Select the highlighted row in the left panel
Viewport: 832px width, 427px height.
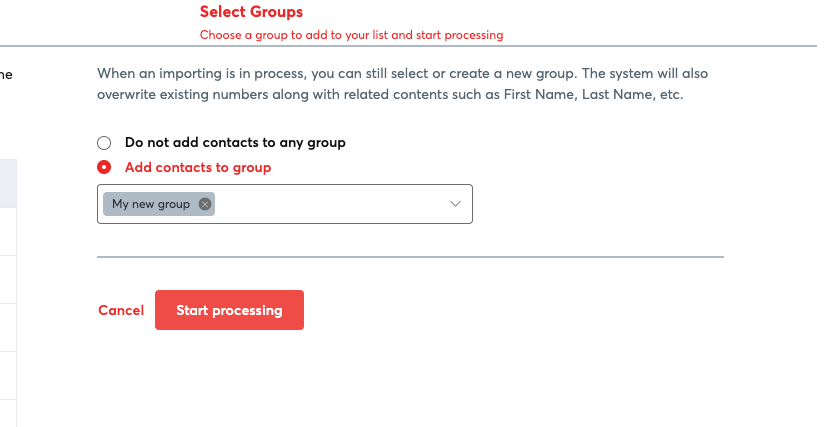8,184
